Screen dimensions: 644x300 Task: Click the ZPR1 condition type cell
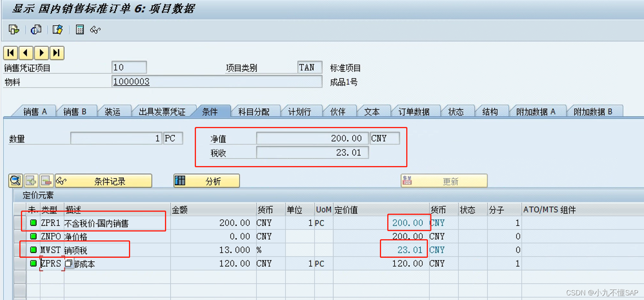pyautogui.click(x=52, y=223)
